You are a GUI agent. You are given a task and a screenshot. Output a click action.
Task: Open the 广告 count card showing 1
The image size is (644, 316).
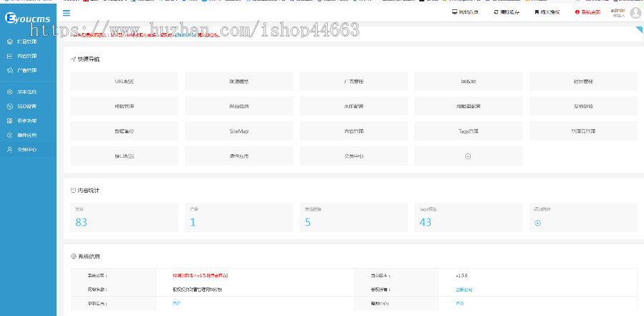tap(239, 217)
